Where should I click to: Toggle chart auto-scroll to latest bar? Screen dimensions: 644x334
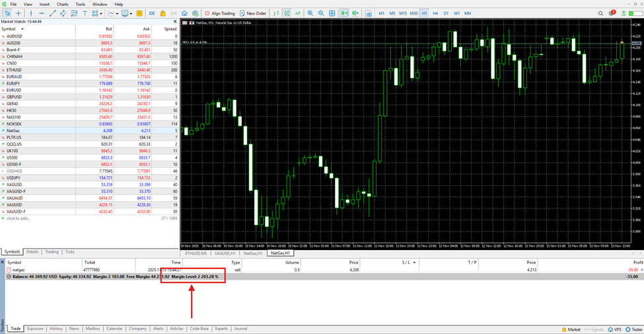(344, 13)
